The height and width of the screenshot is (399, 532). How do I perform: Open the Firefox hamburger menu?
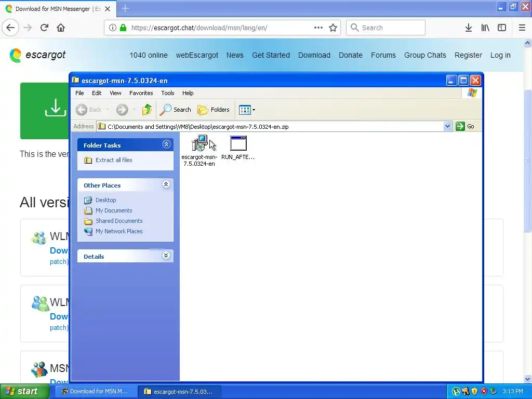(522, 28)
